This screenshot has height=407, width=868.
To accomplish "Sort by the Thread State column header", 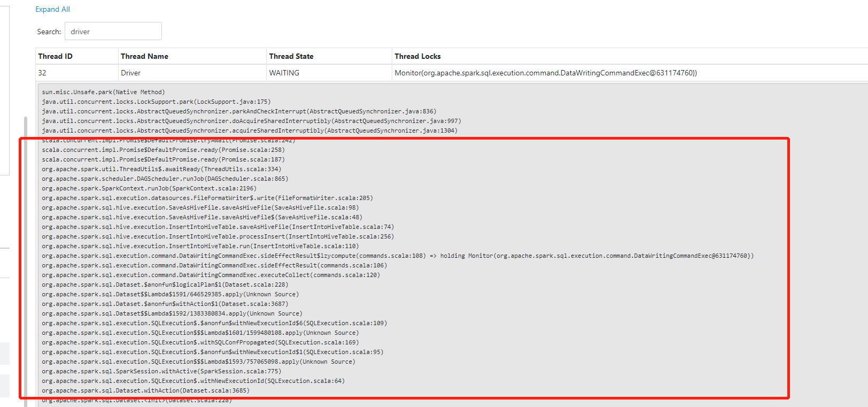I will coord(291,56).
